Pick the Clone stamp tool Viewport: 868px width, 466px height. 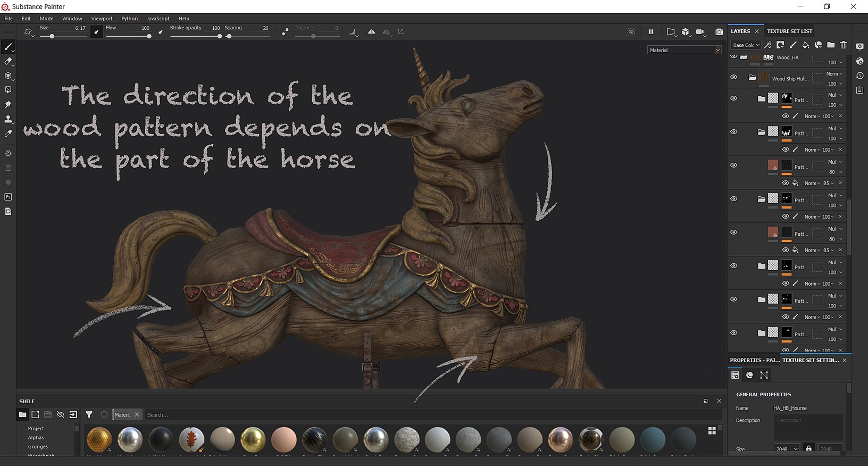(8, 119)
